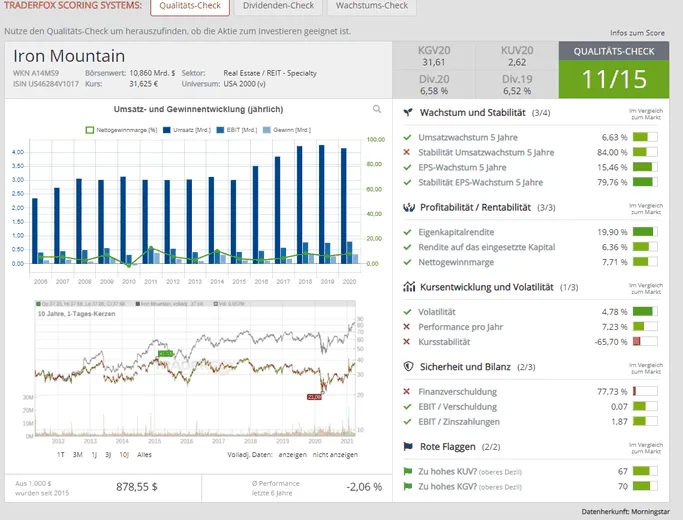Click the Sicherheit und Bilanz shield icon
Screen dimensions: 683x520
click(x=408, y=366)
